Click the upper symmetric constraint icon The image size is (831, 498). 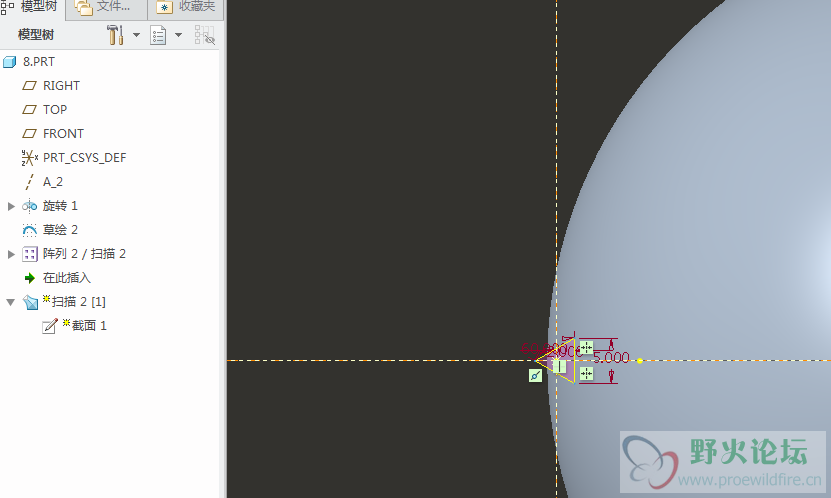[586, 348]
